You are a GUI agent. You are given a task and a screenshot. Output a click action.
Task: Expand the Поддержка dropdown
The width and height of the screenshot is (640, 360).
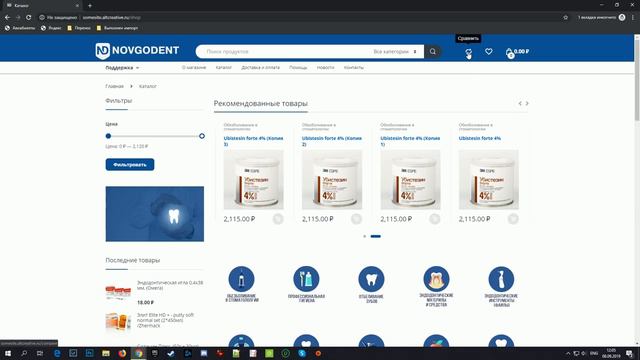point(122,68)
